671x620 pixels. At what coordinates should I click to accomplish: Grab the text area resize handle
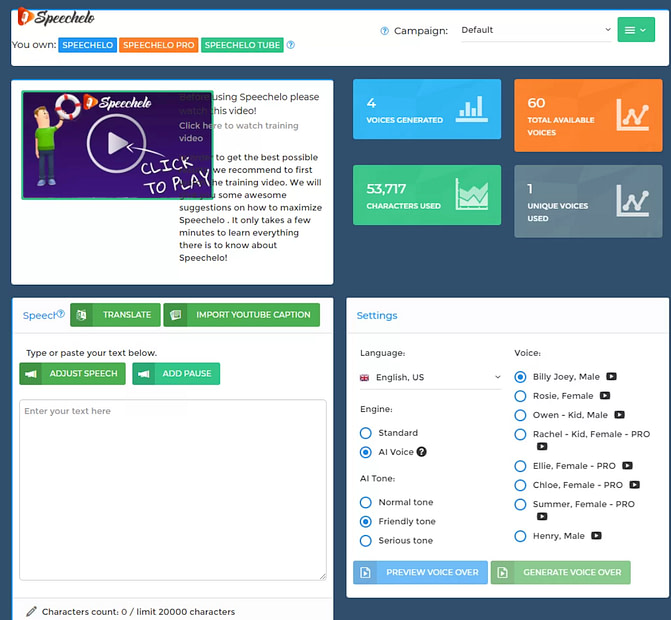(x=323, y=577)
